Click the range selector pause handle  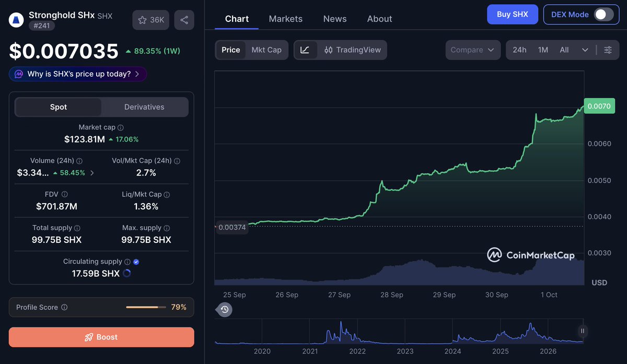582,331
